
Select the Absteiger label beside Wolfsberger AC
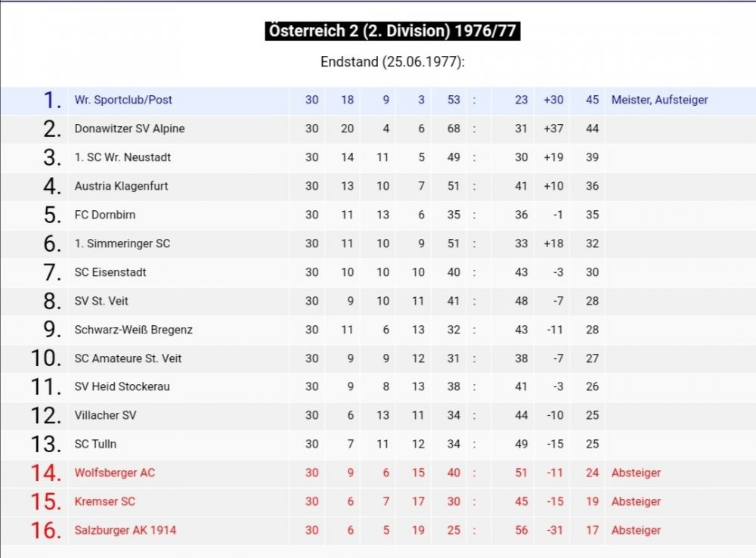pos(636,473)
